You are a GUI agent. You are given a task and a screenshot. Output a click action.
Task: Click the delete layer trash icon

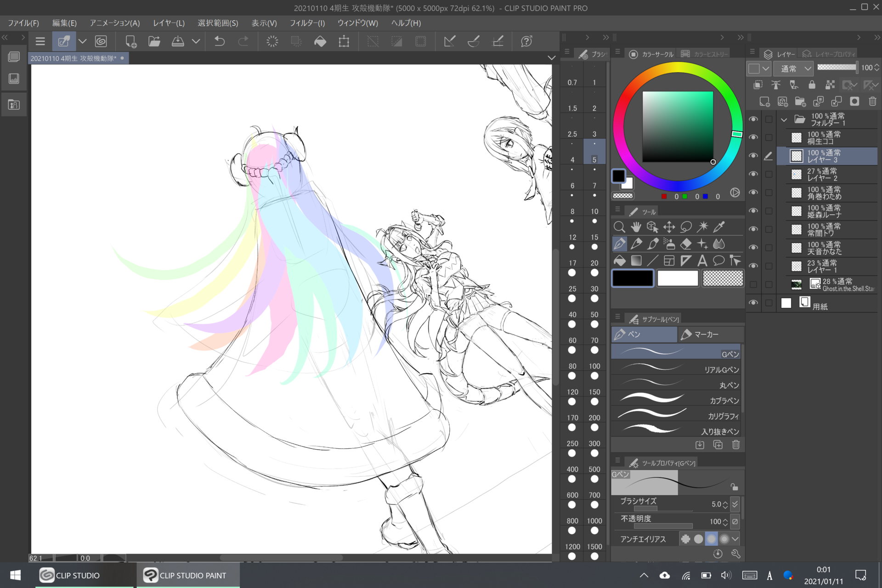872,102
